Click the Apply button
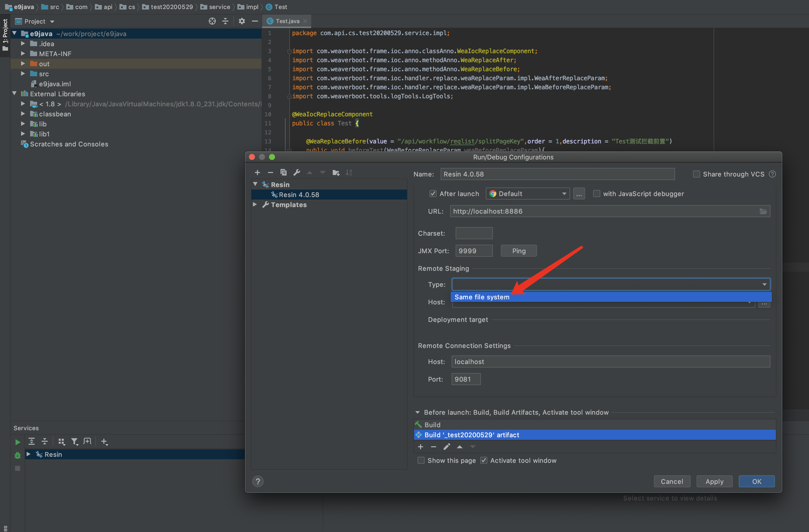This screenshot has height=532, width=809. 714,481
